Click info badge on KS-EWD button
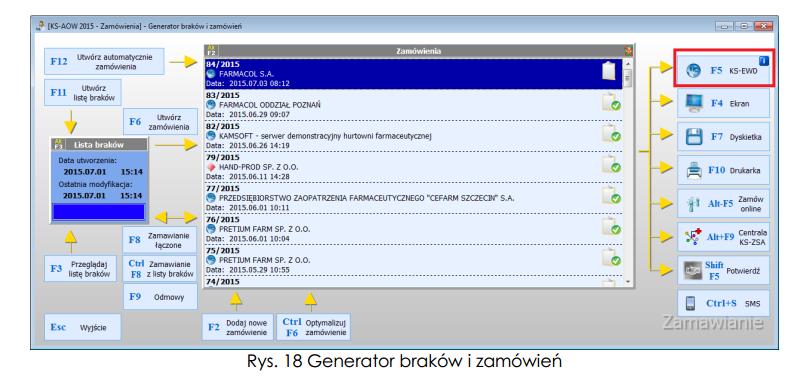The width and height of the screenshot is (795, 383). pos(764,61)
